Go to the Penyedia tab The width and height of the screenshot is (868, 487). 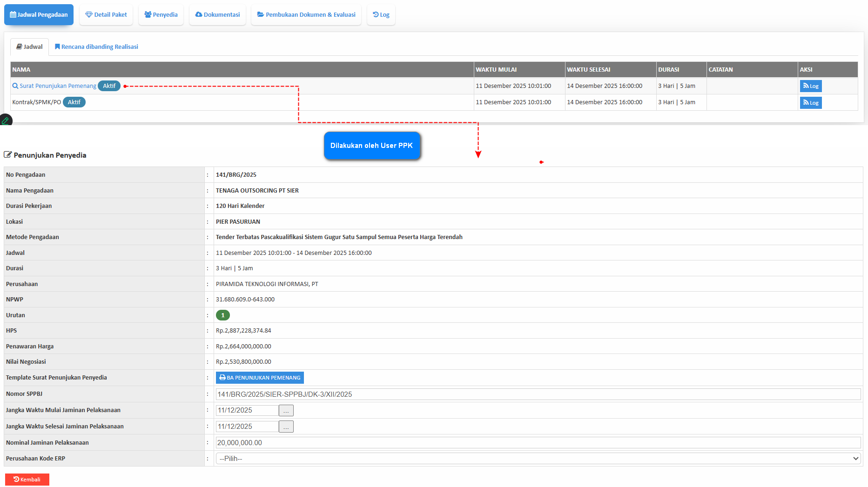tap(161, 15)
